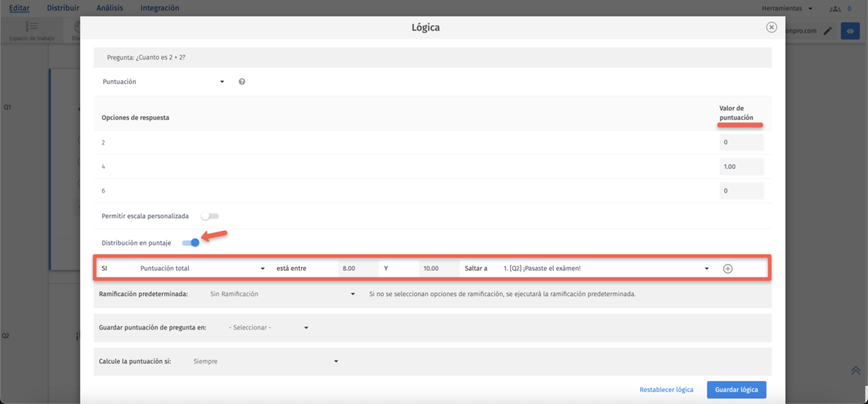This screenshot has height=404, width=868.
Task: Open the Saltar a destination dropdown
Action: click(605, 269)
